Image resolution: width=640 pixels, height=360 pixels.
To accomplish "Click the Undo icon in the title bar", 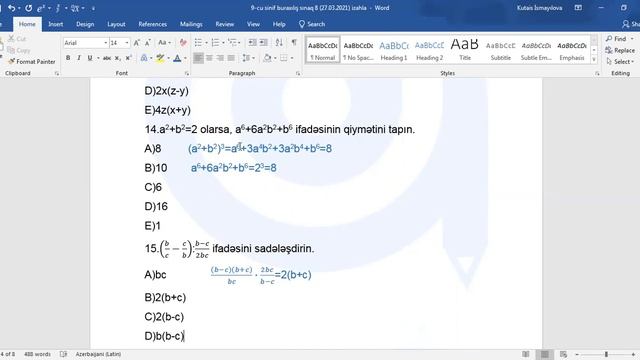I will pyautogui.click(x=11, y=8).
